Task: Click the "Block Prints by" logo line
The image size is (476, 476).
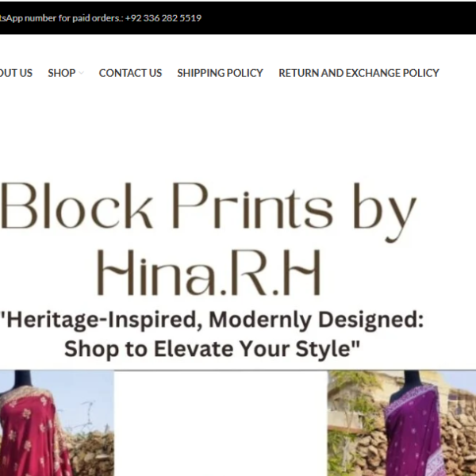Action: 209,209
